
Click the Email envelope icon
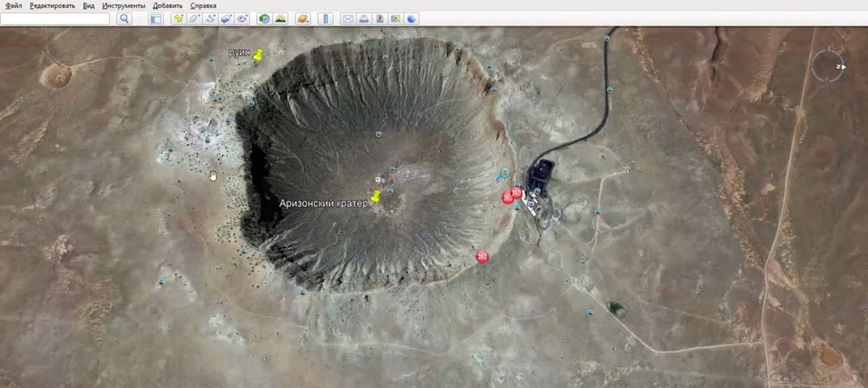348,19
